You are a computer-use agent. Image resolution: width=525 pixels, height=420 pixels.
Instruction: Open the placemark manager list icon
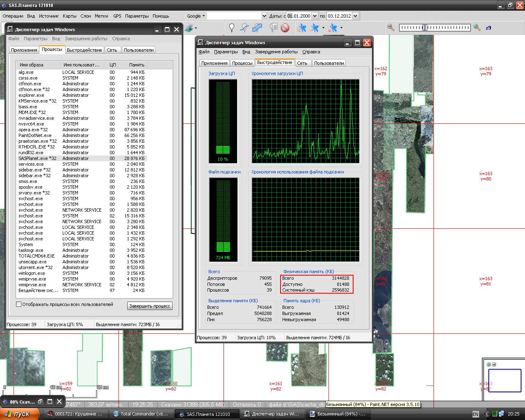click(274, 28)
